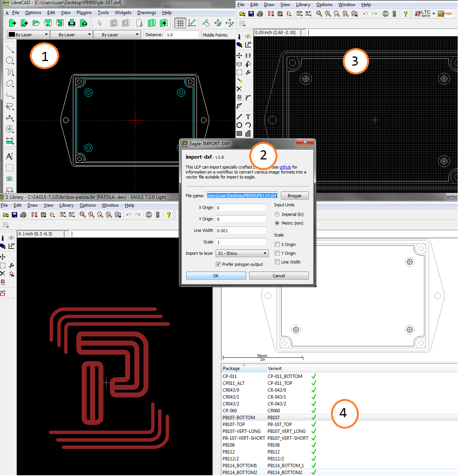This screenshot has width=458, height=476.
Task: Click Cancel in import-dxf dialog
Action: point(279,276)
